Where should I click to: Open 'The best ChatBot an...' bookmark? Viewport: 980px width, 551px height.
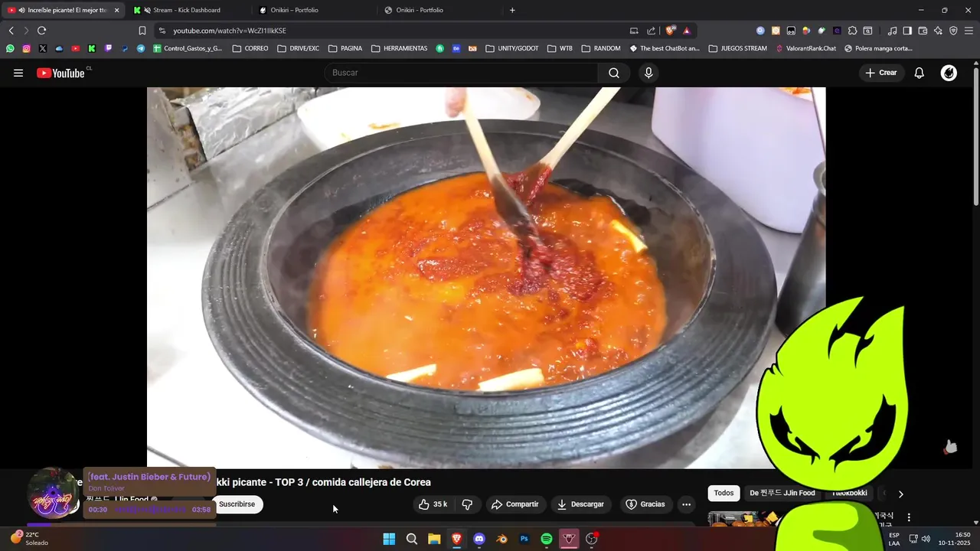coord(665,48)
